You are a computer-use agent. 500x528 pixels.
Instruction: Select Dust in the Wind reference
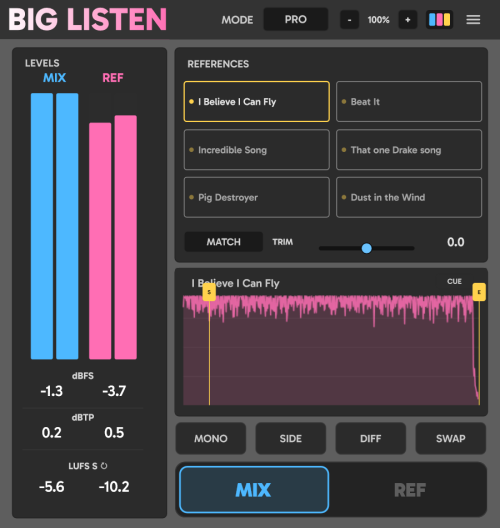pyautogui.click(x=409, y=197)
